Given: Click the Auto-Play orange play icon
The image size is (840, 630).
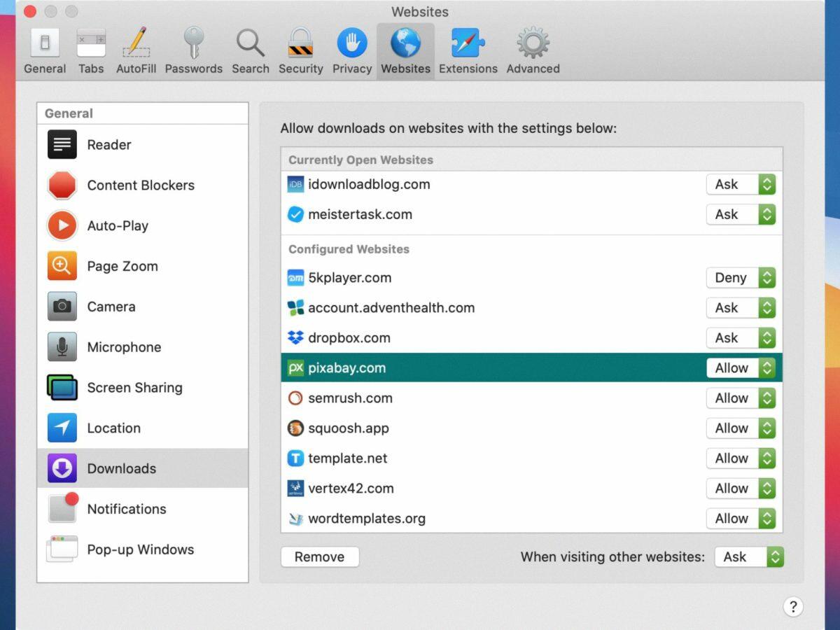Looking at the screenshot, I should click(62, 225).
